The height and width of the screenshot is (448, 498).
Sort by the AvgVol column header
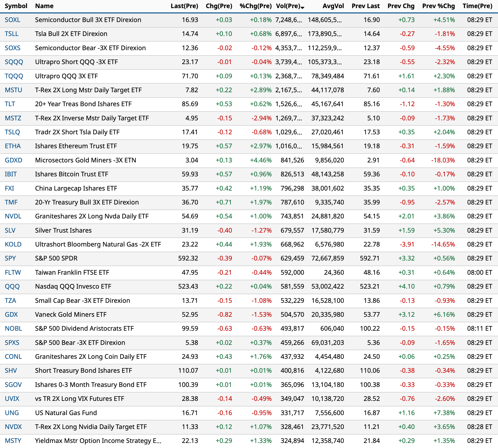333,6
